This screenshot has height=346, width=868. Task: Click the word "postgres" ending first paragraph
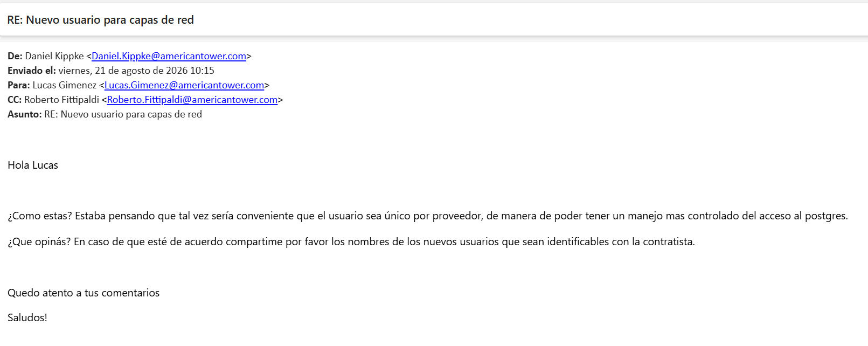[x=825, y=217]
